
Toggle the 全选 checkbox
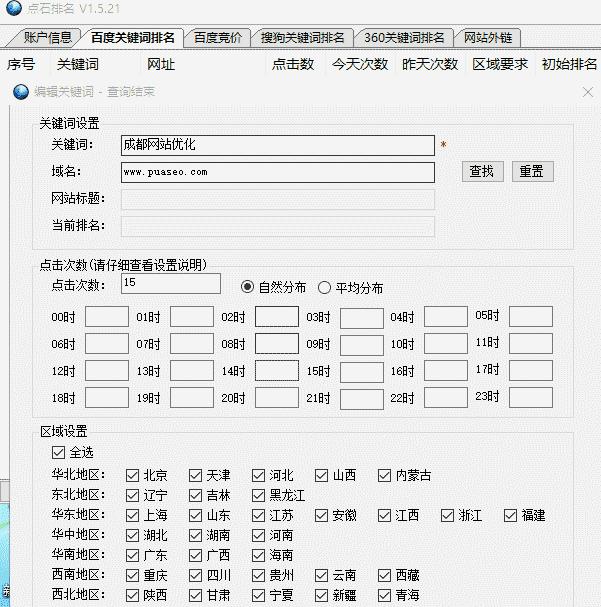click(58, 453)
